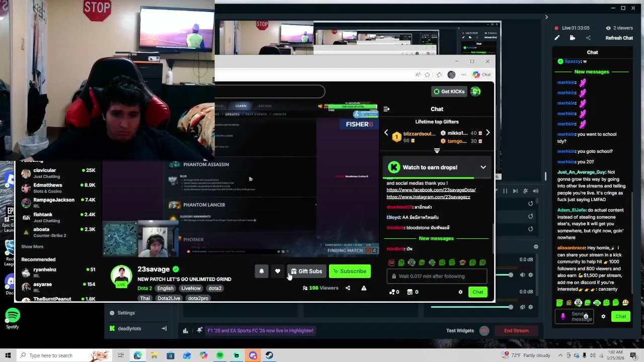Open Microsoft Edge in the taskbar

137,355
